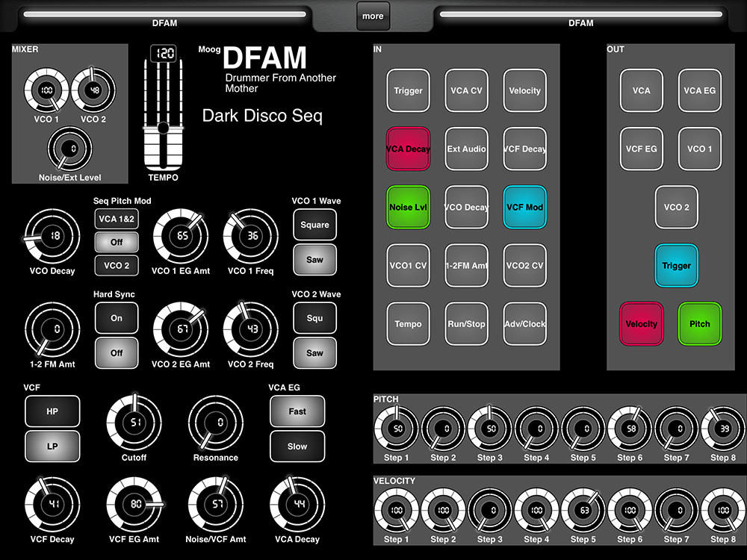The width and height of the screenshot is (747, 560).
Task: Set VCA EG to Slow
Action: coord(297,447)
